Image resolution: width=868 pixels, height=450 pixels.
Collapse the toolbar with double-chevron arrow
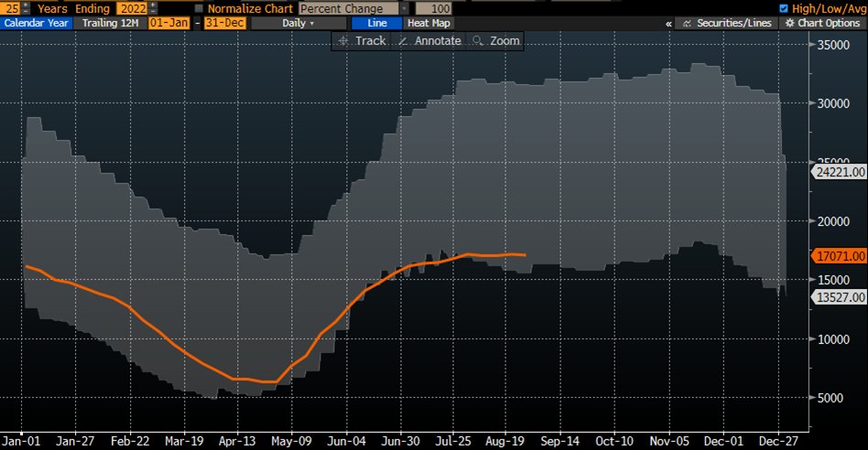668,23
